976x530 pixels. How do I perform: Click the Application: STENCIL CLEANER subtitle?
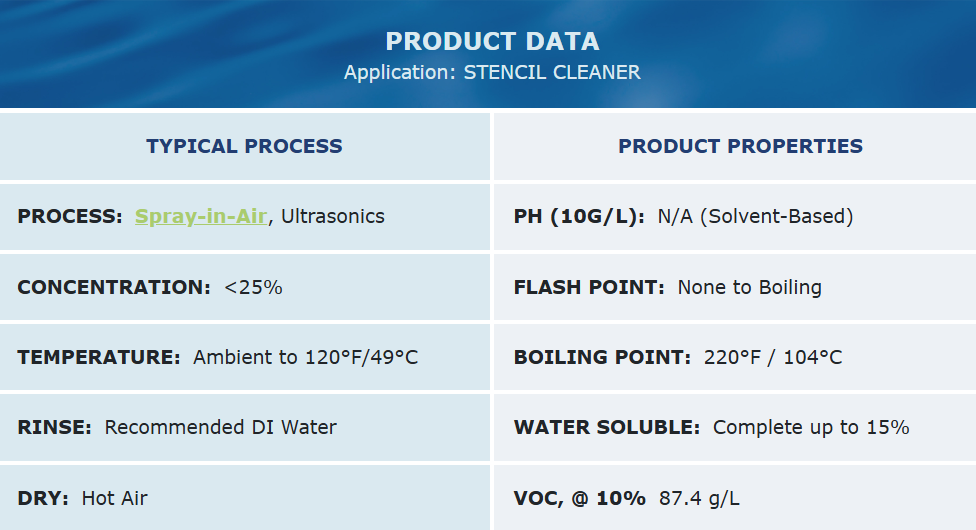coord(492,72)
